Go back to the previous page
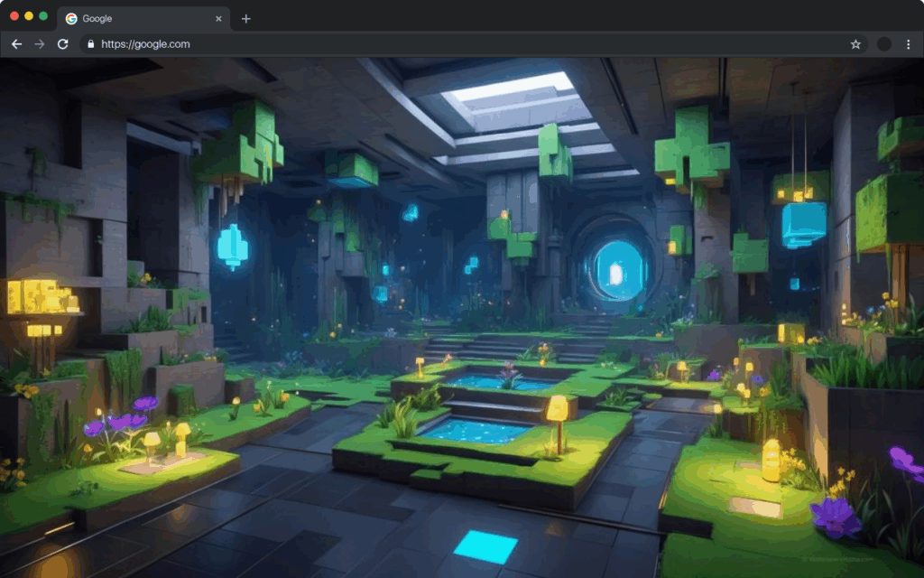924x578 pixels. pos(16,44)
